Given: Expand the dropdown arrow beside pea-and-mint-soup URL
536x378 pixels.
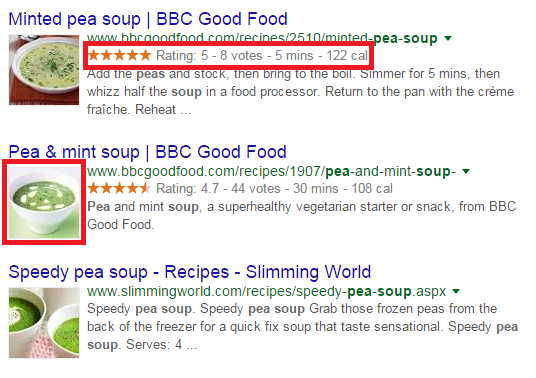Looking at the screenshot, I should (466, 171).
